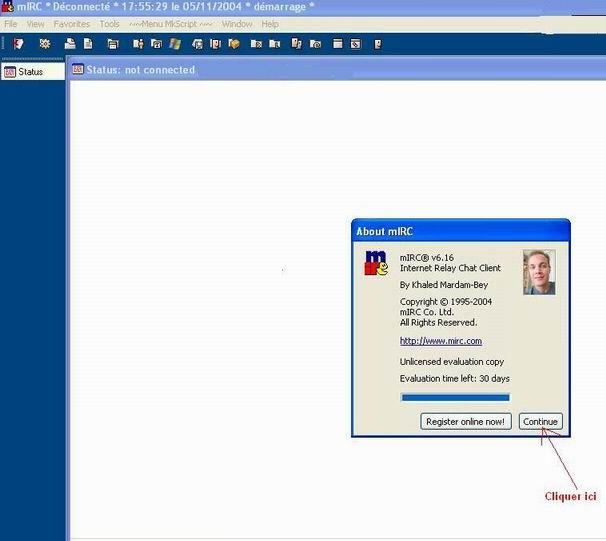606x541 pixels.
Task: Open the Address Book toolbar icon
Action: tap(138, 44)
